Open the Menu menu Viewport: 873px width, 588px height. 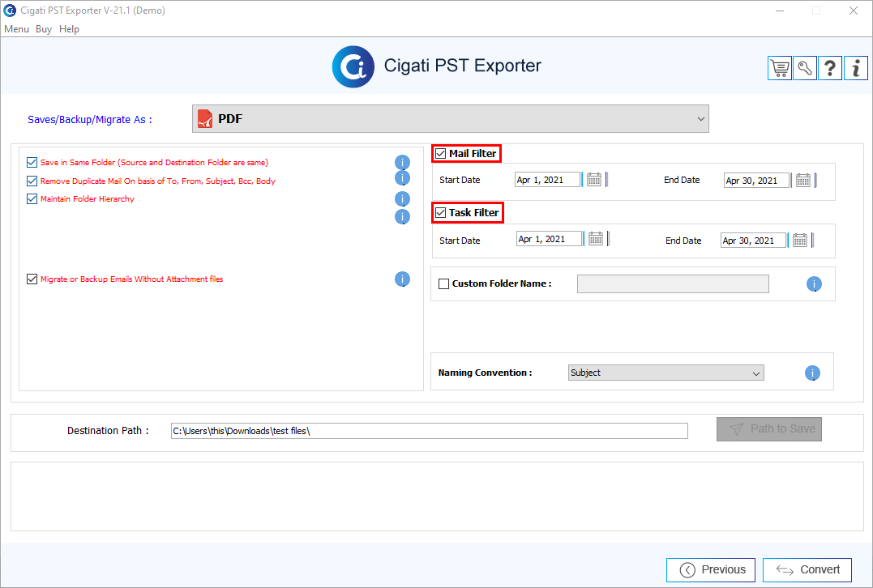coord(16,29)
